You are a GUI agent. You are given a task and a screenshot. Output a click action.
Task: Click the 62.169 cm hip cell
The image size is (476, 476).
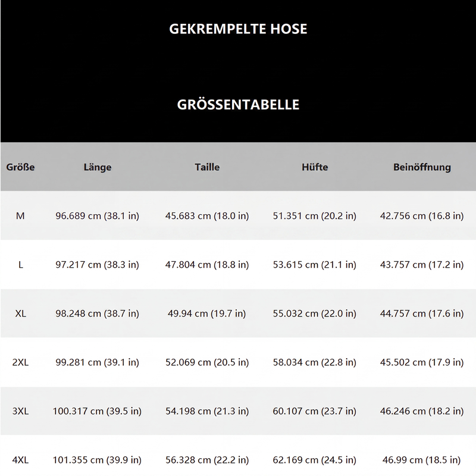(x=315, y=460)
